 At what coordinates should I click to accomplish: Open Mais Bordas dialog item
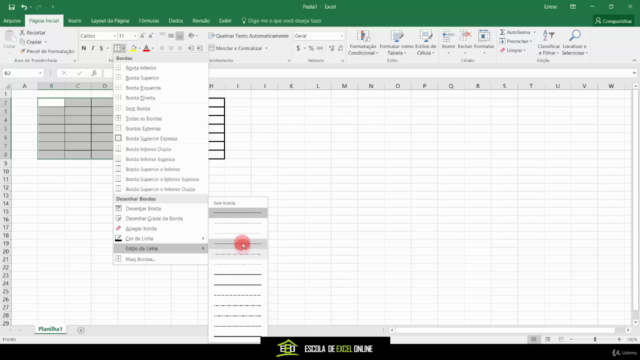coord(160,259)
